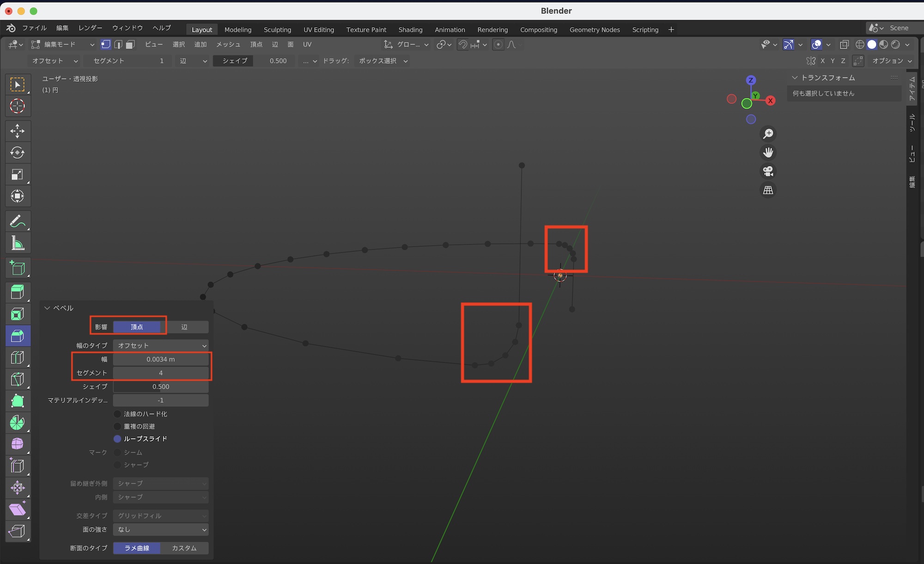Select the 3D Cursor tool

pyautogui.click(x=18, y=106)
